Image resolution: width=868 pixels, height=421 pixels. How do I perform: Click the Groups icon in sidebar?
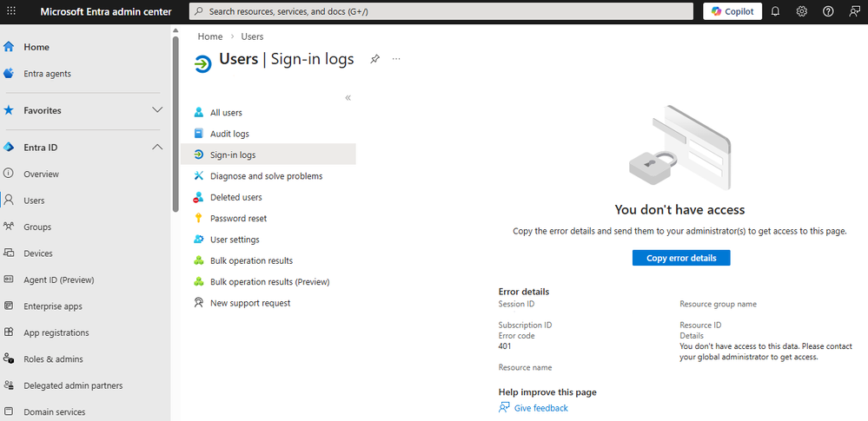pos(9,227)
